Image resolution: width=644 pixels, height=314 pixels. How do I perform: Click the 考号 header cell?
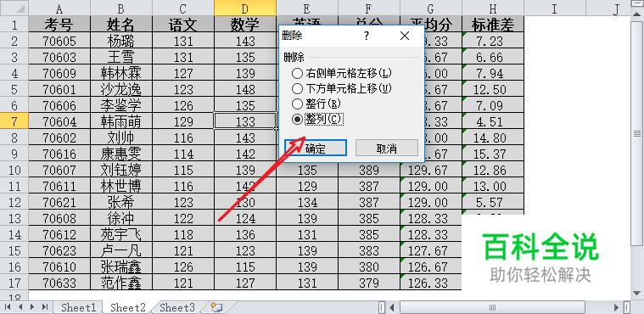(x=59, y=25)
